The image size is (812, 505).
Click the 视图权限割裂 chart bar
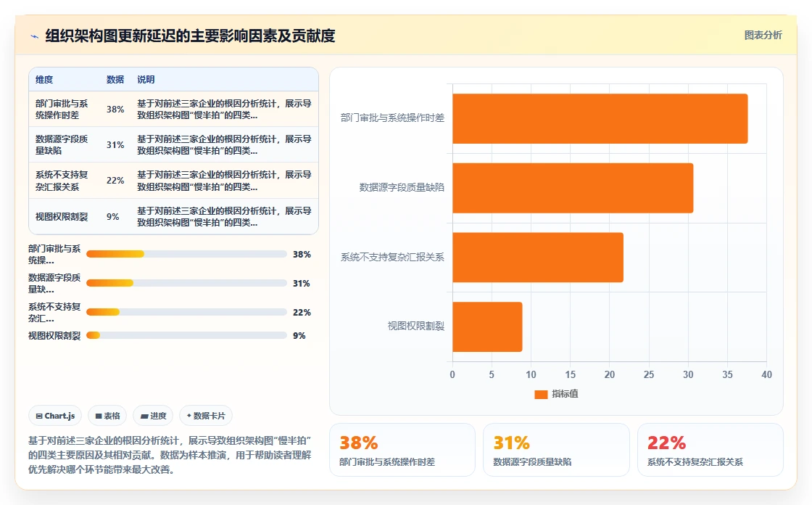point(487,327)
